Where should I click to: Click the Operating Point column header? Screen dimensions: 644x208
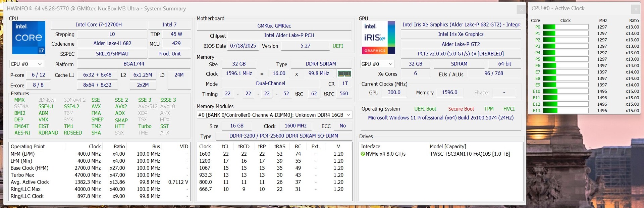(x=28, y=147)
